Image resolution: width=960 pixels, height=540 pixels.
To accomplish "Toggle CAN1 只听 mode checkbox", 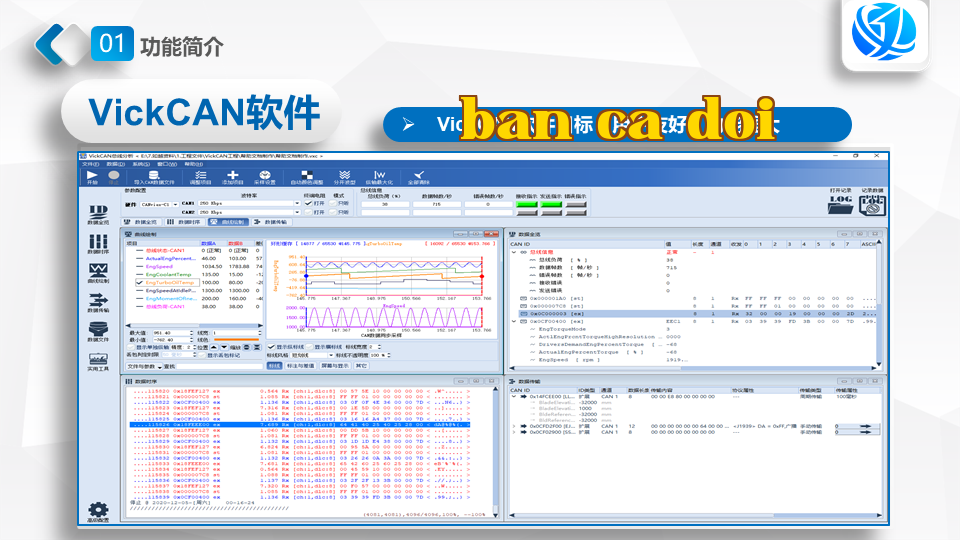I will 332,203.
